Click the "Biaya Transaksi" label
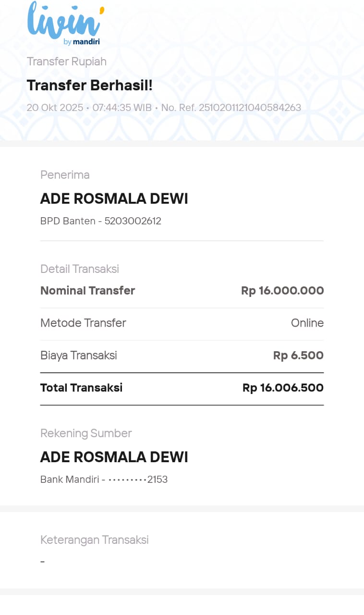Screen dimensions: 364x615 [78, 356]
